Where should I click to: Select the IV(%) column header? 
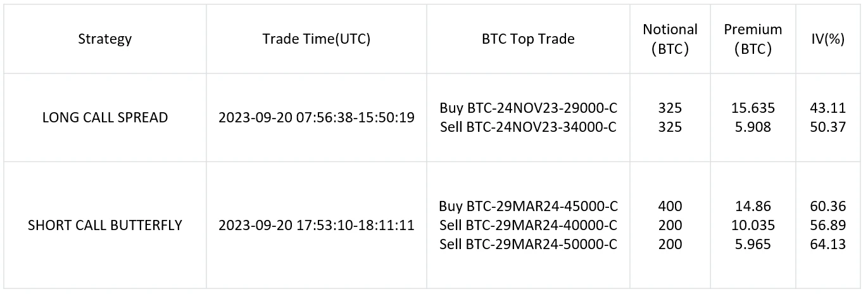point(828,39)
